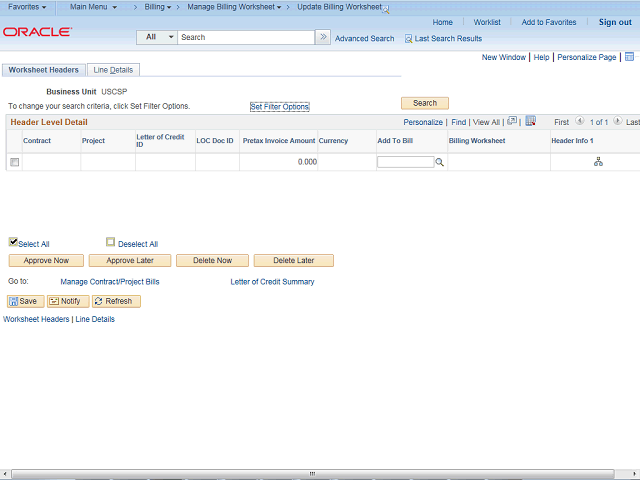Viewport: 640px width, 480px height.
Task: Open the Header Info 1 hierarchy icon
Action: [x=598, y=162]
